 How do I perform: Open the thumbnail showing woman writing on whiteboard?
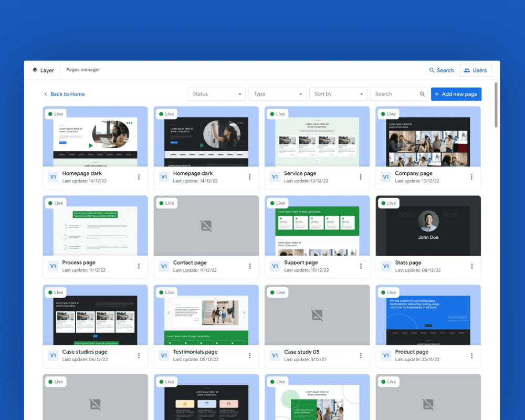206,136
